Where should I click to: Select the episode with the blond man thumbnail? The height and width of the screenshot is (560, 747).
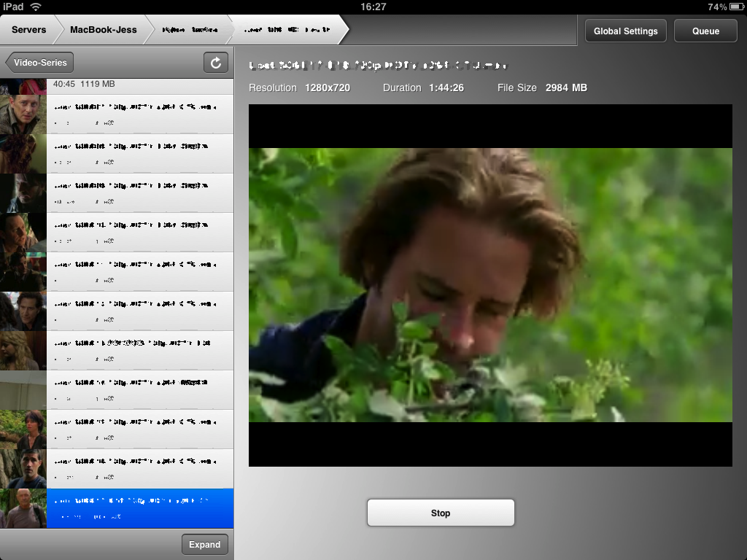click(x=117, y=114)
